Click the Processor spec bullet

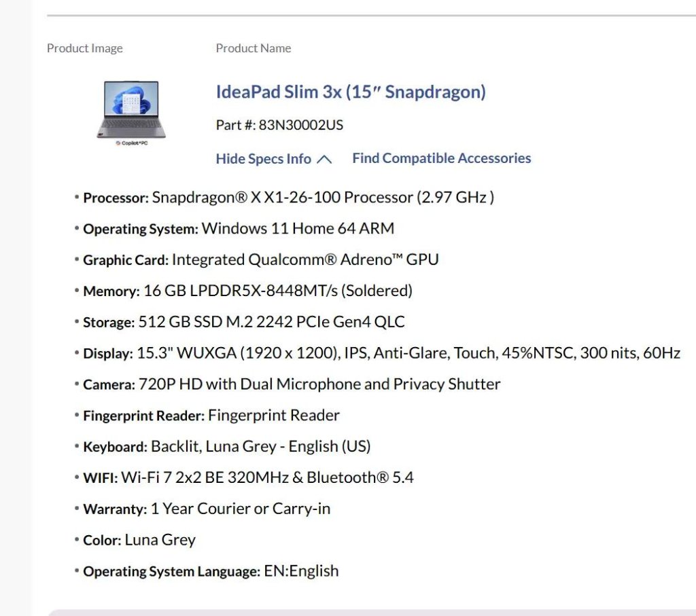coord(288,198)
